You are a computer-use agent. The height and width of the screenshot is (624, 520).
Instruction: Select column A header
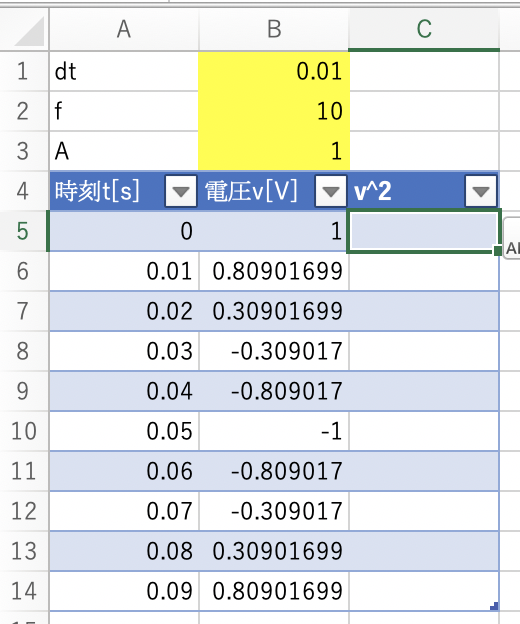124,29
